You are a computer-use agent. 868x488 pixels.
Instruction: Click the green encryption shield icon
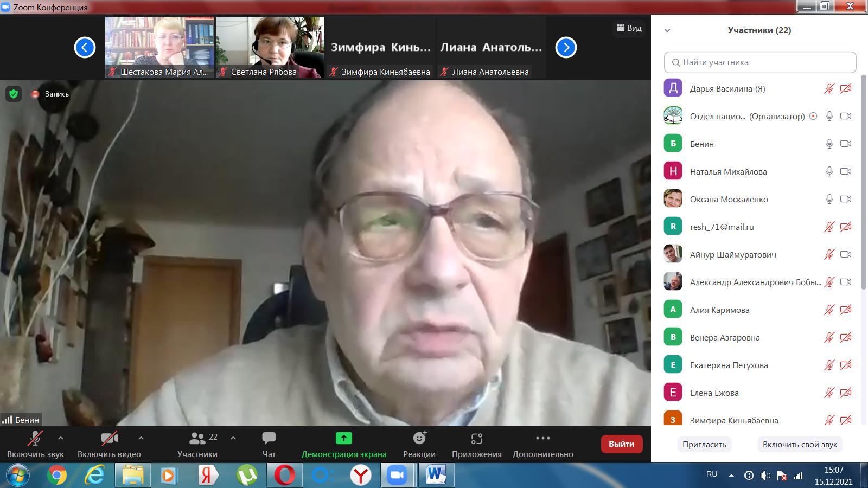(14, 94)
